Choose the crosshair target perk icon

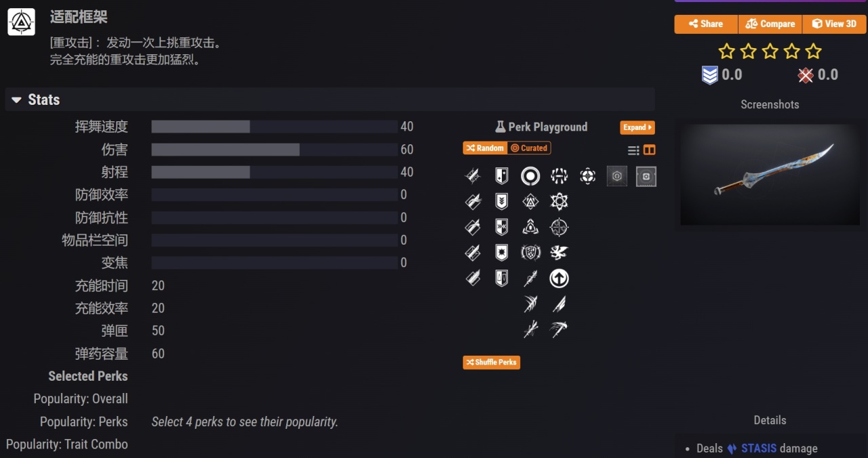pyautogui.click(x=559, y=227)
